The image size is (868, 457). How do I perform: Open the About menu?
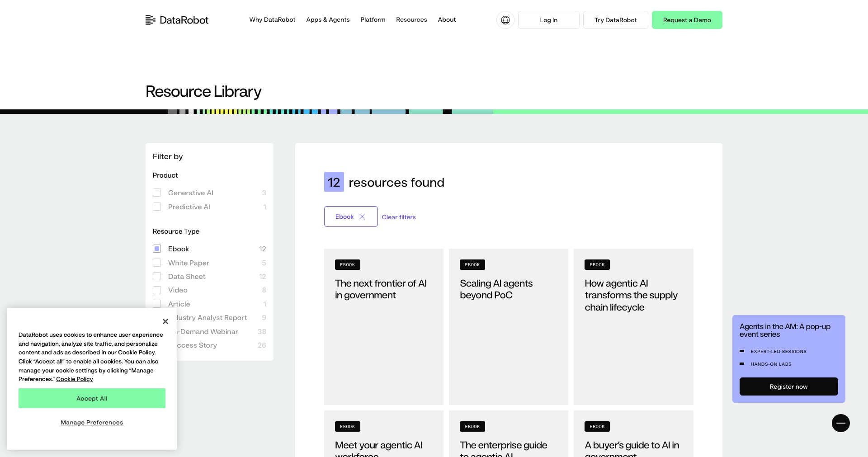click(x=447, y=20)
